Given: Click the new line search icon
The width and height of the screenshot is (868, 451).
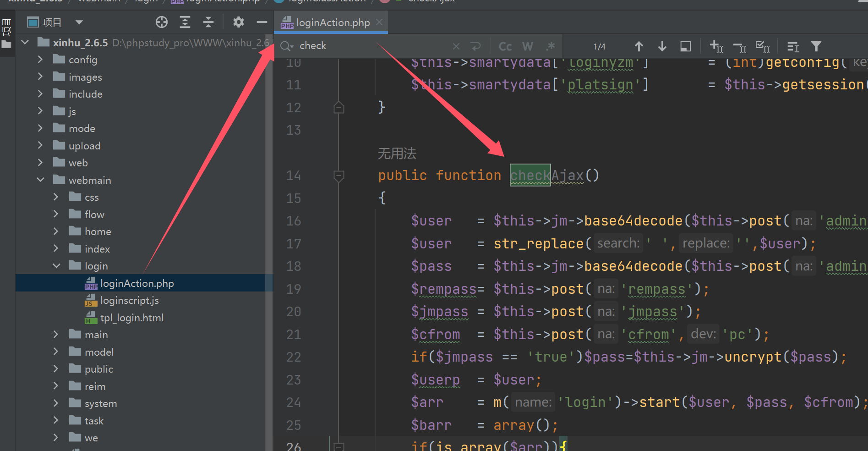Looking at the screenshot, I should pos(476,46).
